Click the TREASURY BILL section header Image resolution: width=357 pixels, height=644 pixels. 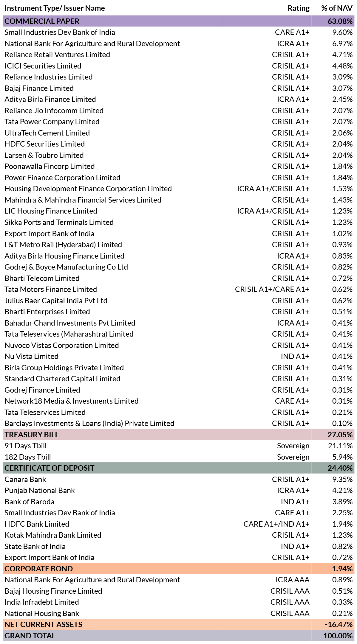click(x=179, y=435)
